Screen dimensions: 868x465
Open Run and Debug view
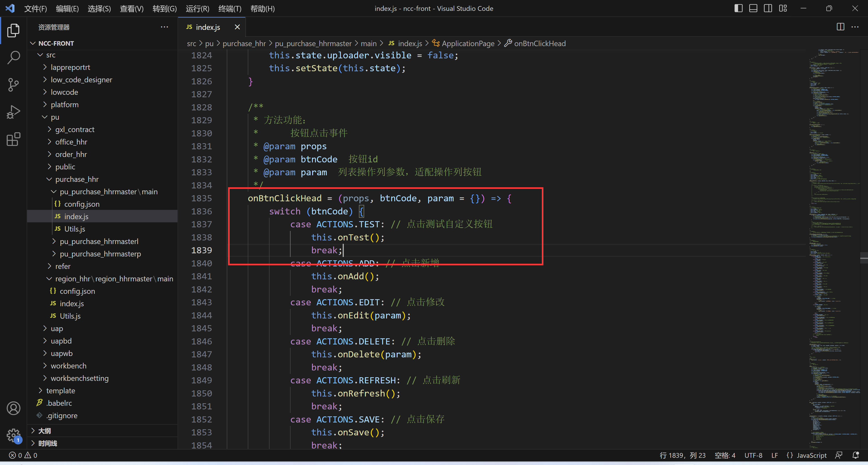pyautogui.click(x=14, y=112)
